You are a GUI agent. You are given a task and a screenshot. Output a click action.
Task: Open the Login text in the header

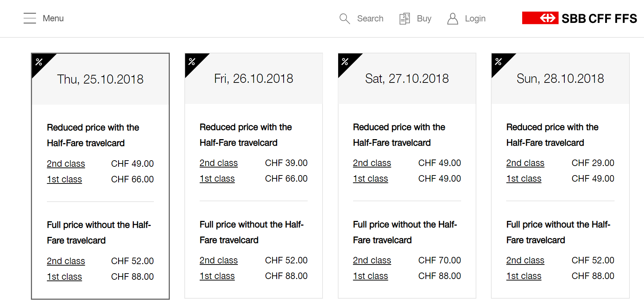pos(475,19)
